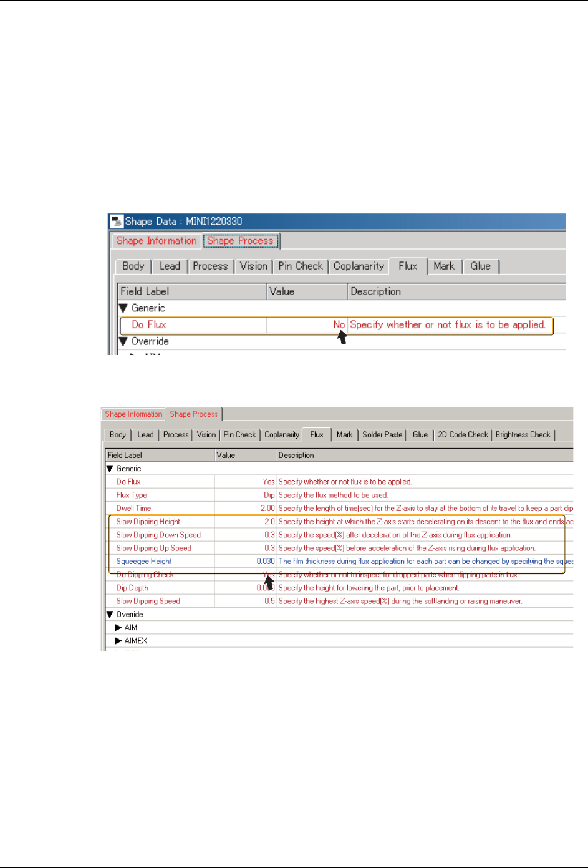The image size is (588, 868).
Task: Open the Solder Paste tab
Action: coord(382,435)
